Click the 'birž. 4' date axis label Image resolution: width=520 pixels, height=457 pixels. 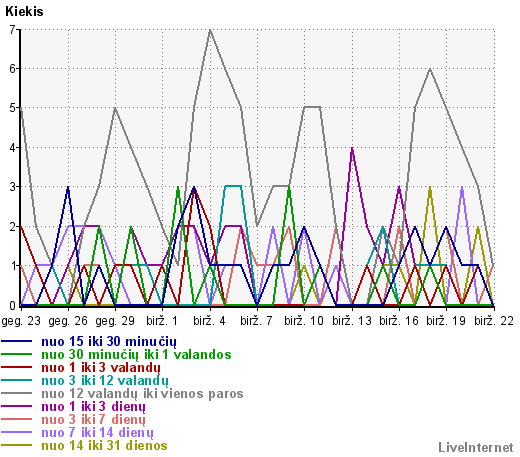pyautogui.click(x=209, y=321)
